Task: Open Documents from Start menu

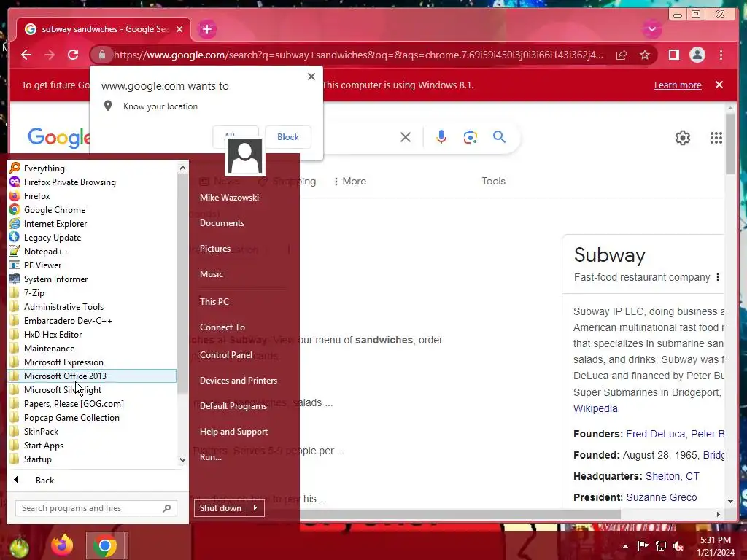Action: 222,223
